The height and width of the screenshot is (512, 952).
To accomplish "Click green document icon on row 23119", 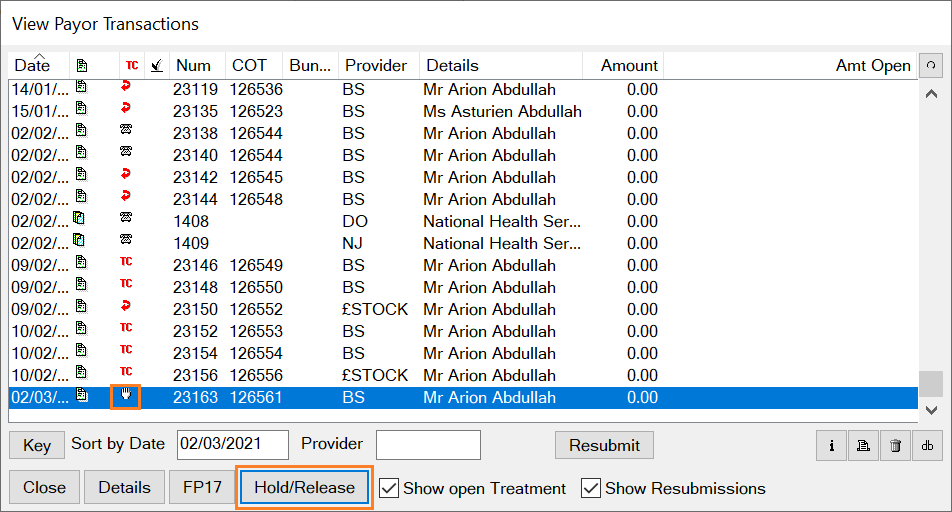I will [81, 87].
